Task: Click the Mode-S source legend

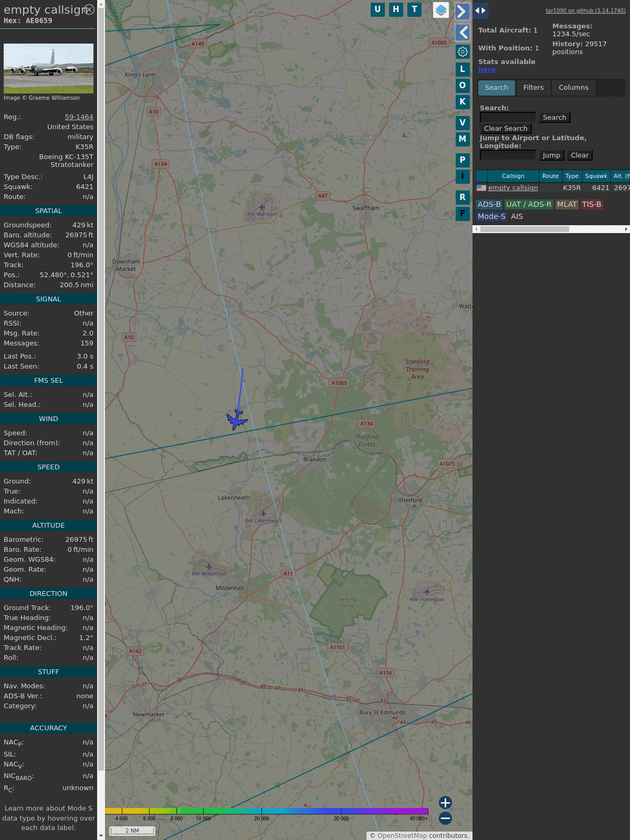Action: coord(492,217)
